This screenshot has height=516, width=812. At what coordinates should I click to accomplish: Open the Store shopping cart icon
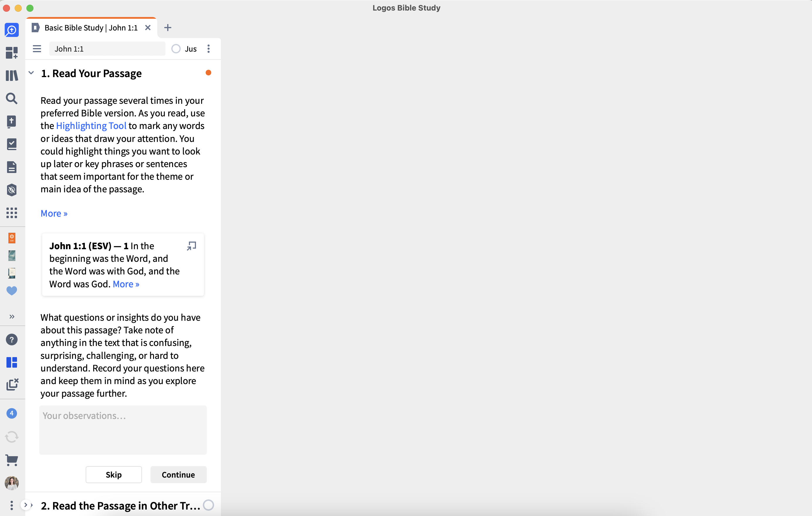pos(12,460)
